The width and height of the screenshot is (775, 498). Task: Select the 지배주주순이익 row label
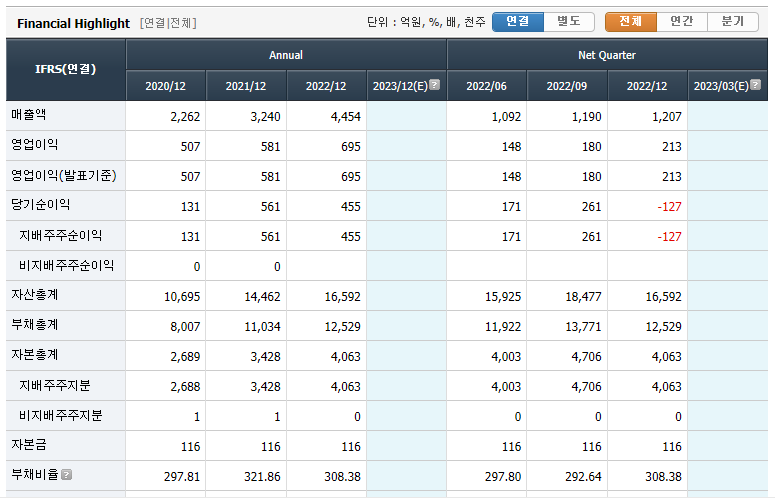[61, 235]
